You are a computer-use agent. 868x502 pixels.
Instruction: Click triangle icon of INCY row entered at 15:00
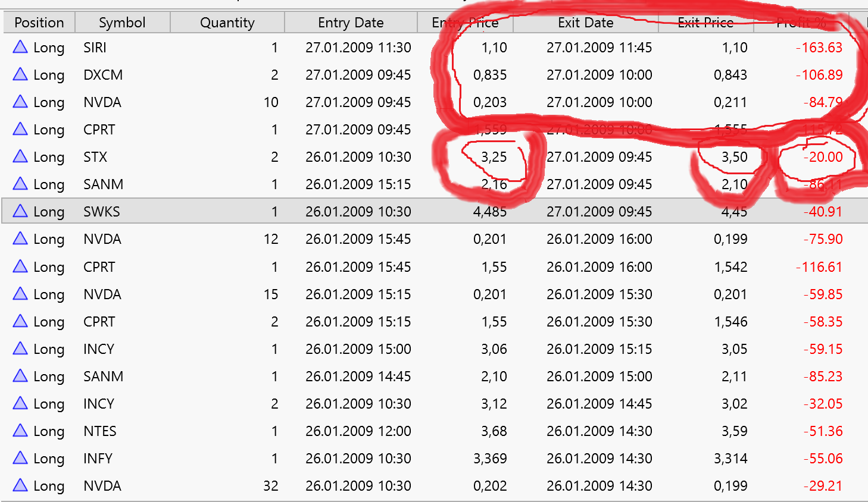pos(20,349)
